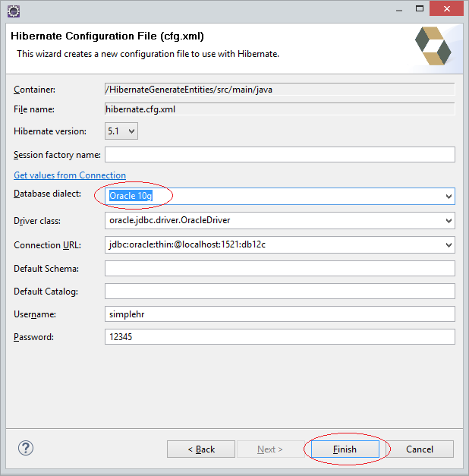The height and width of the screenshot is (476, 469).
Task: Click the Hibernate version: label
Action: pyautogui.click(x=50, y=131)
